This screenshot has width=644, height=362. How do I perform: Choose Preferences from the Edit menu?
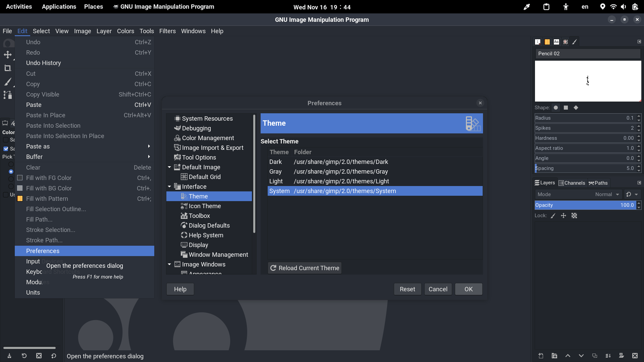(x=43, y=251)
